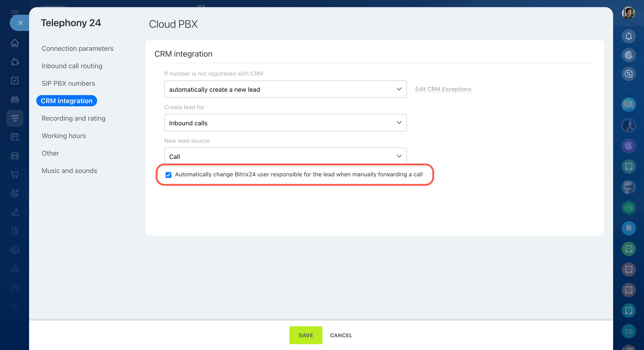
Task: Go to Music and sounds section
Action: (x=69, y=171)
